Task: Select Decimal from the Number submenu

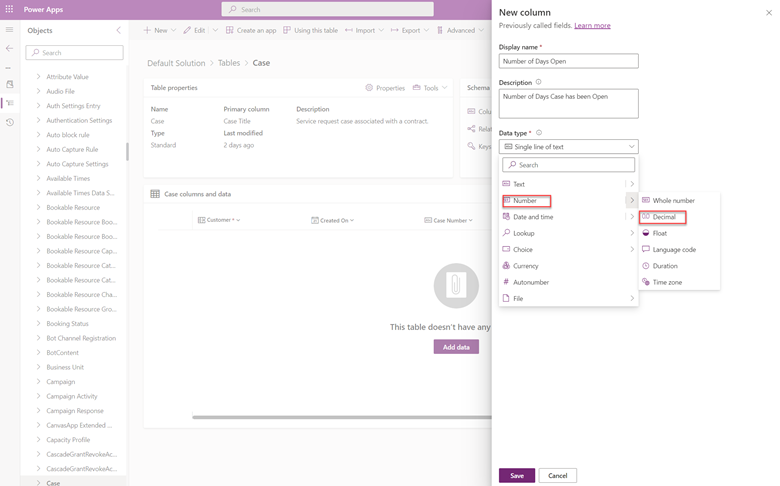Action: [x=664, y=217]
